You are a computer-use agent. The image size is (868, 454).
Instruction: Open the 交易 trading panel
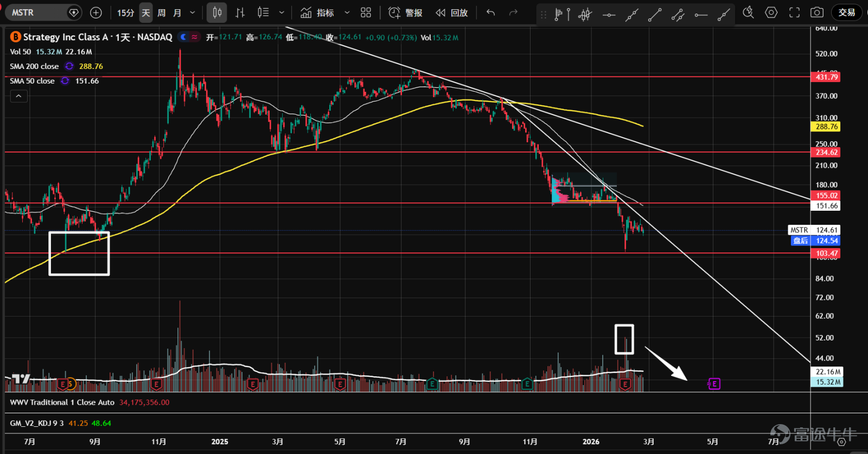click(x=846, y=12)
